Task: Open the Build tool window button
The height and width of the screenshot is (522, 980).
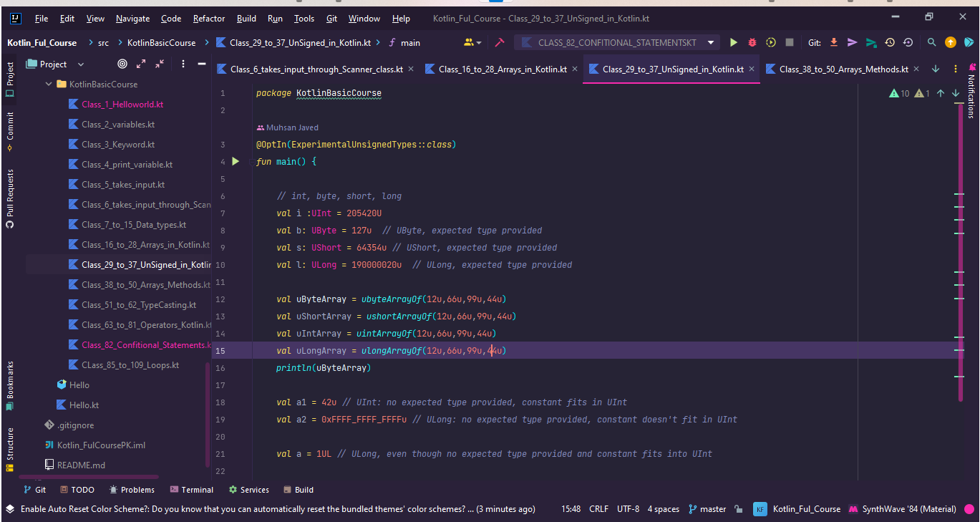Action: [x=298, y=490]
